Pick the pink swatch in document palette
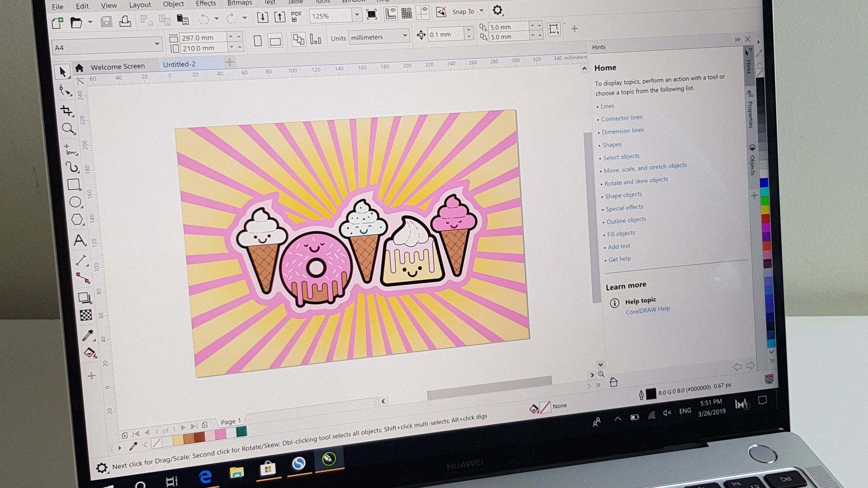 pos(221,434)
